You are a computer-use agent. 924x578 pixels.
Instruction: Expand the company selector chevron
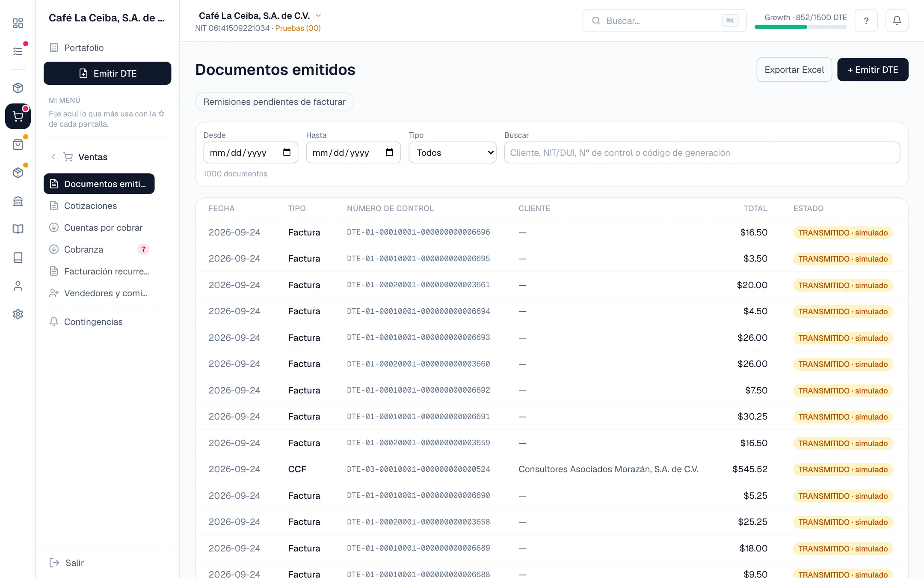pyautogui.click(x=318, y=16)
